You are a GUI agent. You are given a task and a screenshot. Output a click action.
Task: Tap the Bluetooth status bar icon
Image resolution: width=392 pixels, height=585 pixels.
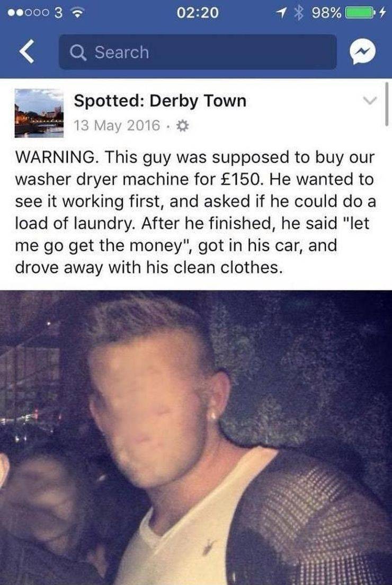[298, 13]
